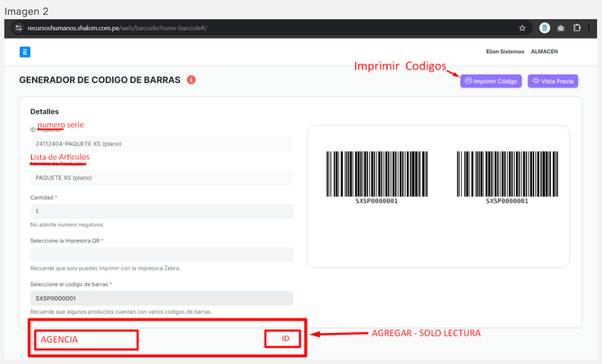This screenshot has width=602, height=364.
Task: Click the right barcode SXSP0000001 image
Action: click(x=507, y=177)
